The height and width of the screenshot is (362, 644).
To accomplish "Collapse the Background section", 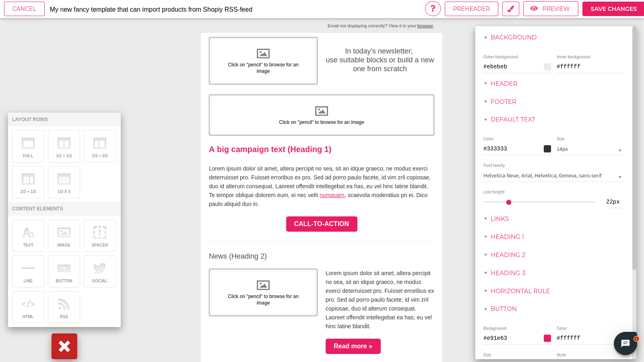I will [513, 37].
